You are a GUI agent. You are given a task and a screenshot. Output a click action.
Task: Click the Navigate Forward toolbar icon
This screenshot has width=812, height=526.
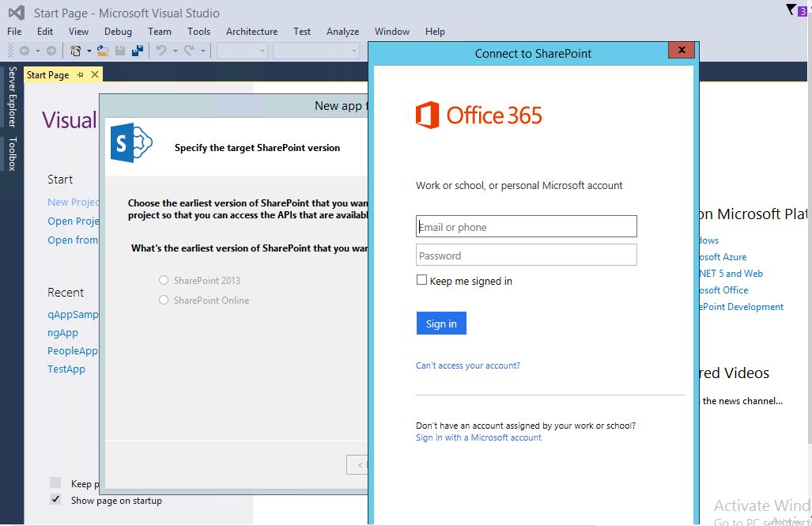(51, 51)
